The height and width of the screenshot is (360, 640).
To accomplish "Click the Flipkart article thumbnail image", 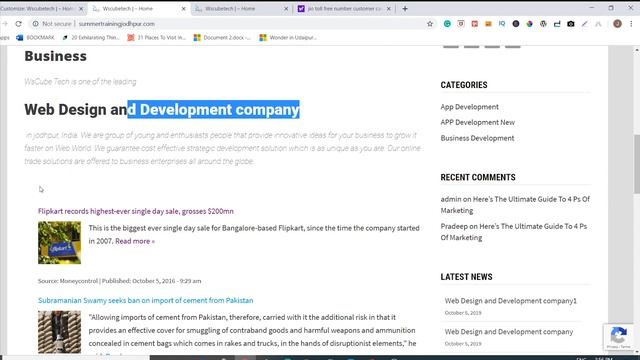I will pos(60,243).
